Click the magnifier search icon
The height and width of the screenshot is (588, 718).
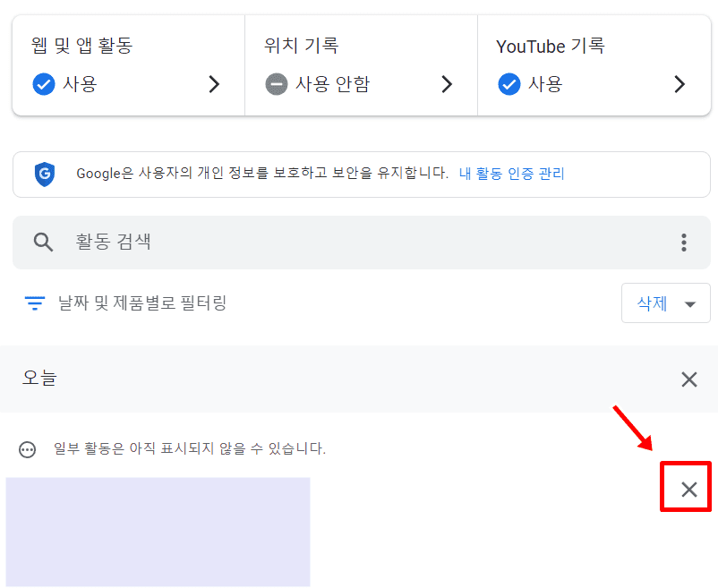pyautogui.click(x=43, y=242)
